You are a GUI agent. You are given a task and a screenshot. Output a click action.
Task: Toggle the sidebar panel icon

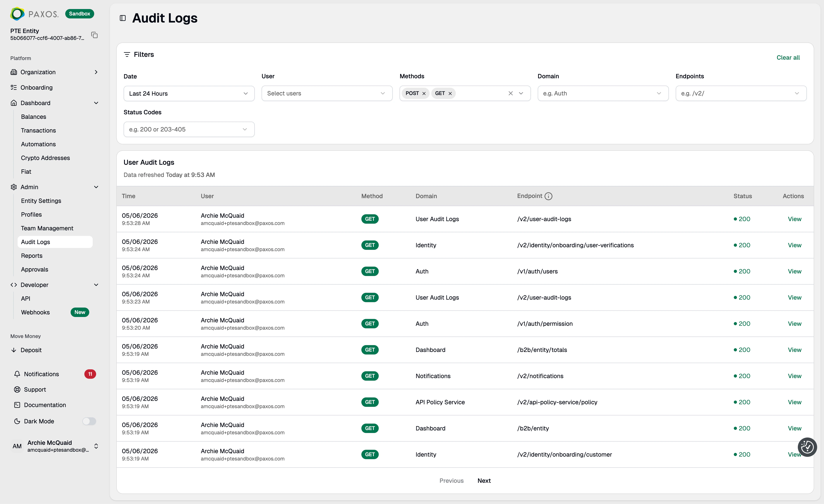pyautogui.click(x=123, y=18)
